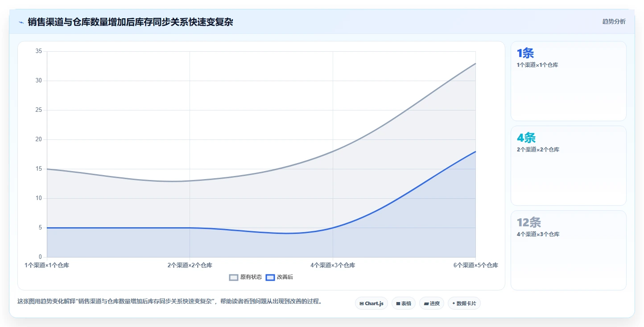Screen dimensions: 644x327
Task: Click the y-axis value 35
Action: click(x=38, y=51)
